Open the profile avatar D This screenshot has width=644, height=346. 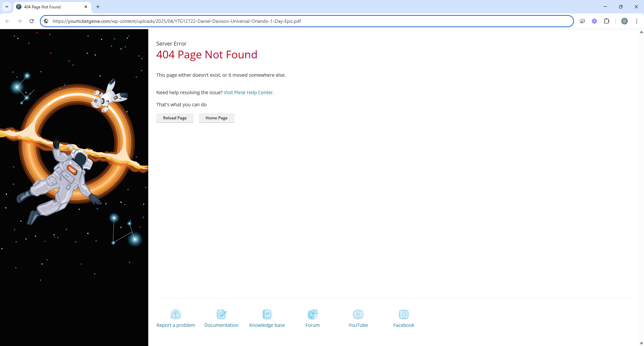[x=625, y=21]
